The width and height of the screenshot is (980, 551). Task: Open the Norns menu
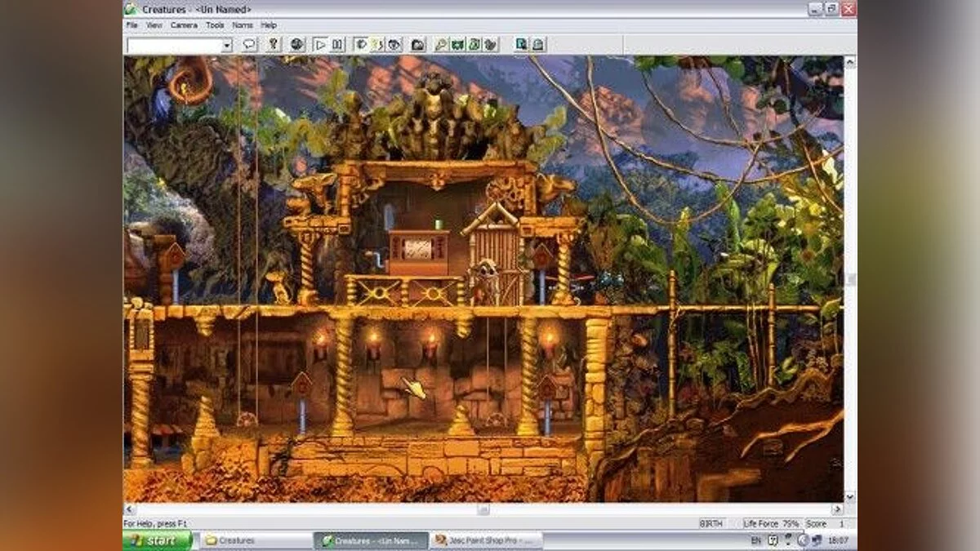pos(243,25)
